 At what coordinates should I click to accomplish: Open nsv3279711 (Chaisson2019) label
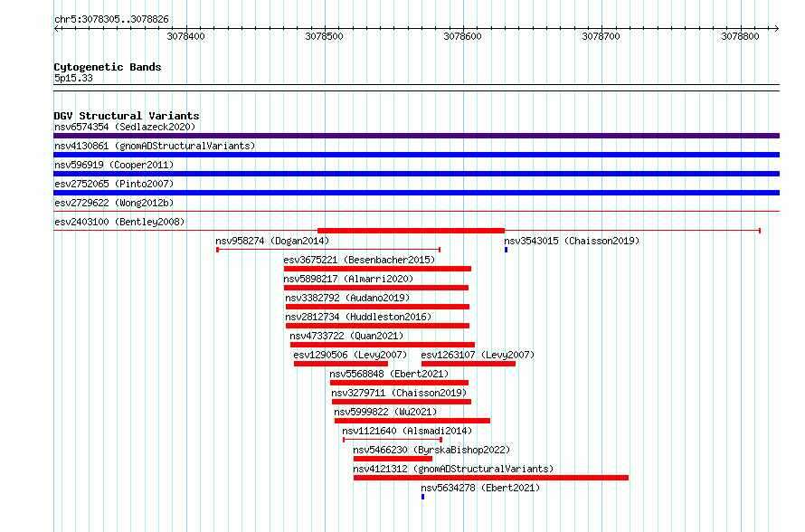(399, 393)
